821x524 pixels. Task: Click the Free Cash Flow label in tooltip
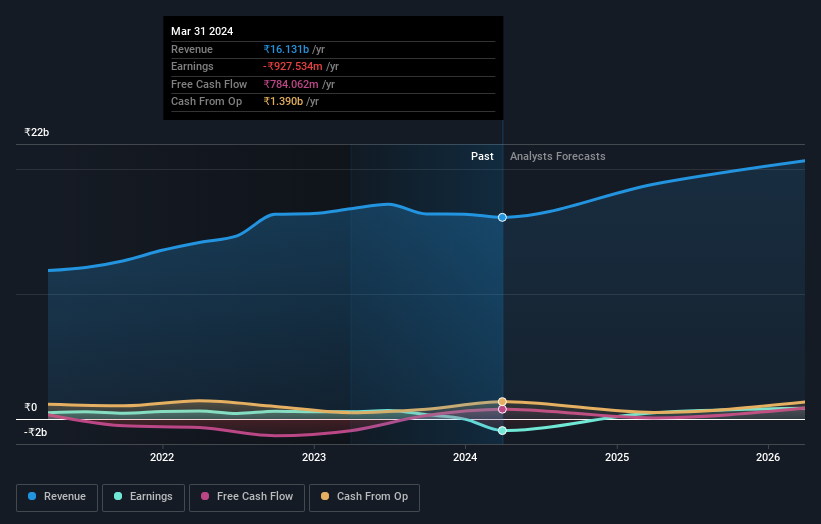209,84
